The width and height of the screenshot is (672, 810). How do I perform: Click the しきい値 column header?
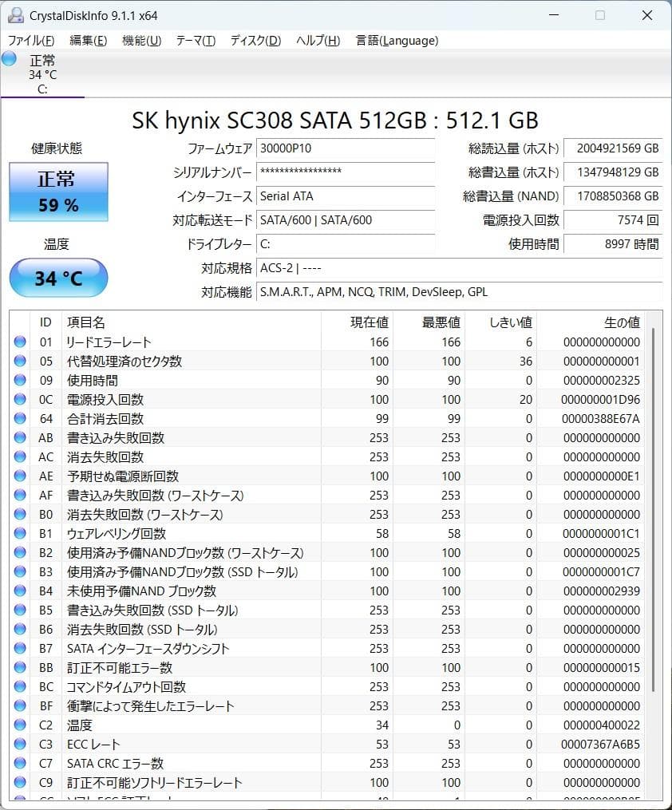pyautogui.click(x=500, y=322)
